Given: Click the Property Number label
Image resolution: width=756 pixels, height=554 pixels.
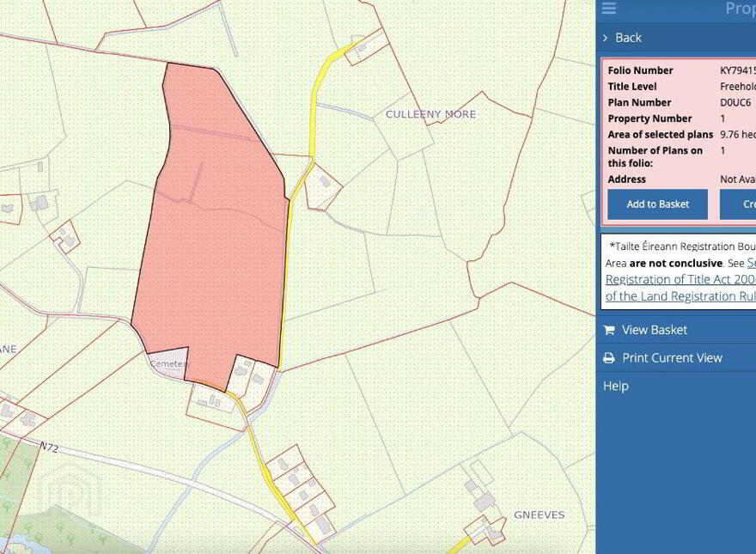Looking at the screenshot, I should pyautogui.click(x=650, y=119).
